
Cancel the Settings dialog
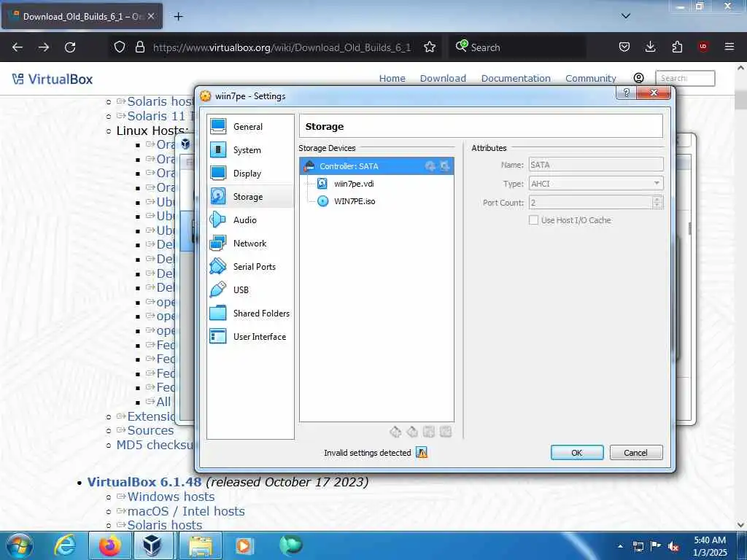click(x=636, y=452)
